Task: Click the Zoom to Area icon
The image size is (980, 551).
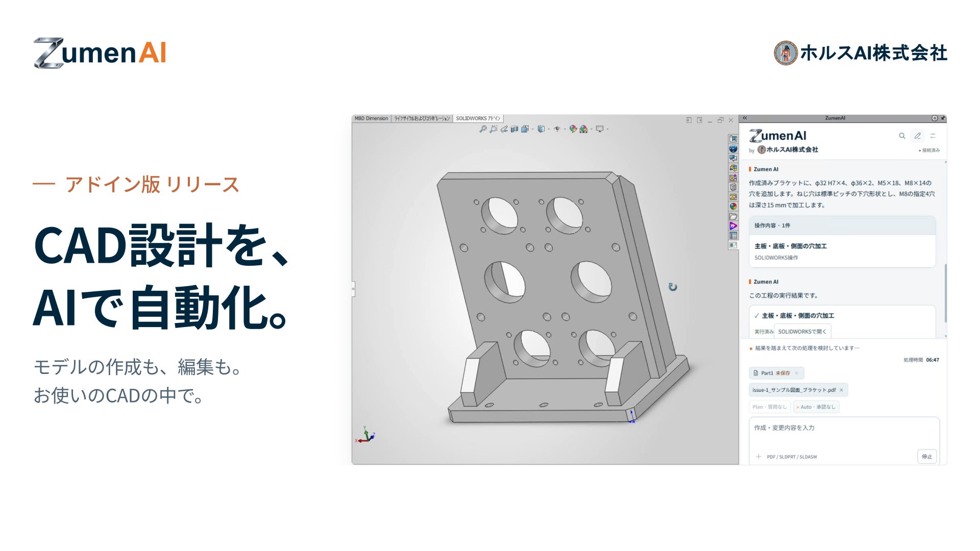Action: [x=494, y=129]
